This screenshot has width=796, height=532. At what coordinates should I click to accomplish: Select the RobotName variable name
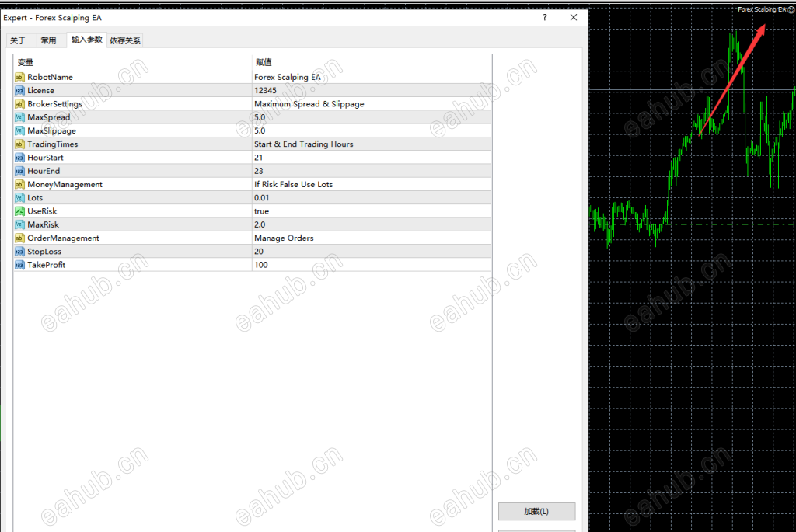(x=50, y=77)
